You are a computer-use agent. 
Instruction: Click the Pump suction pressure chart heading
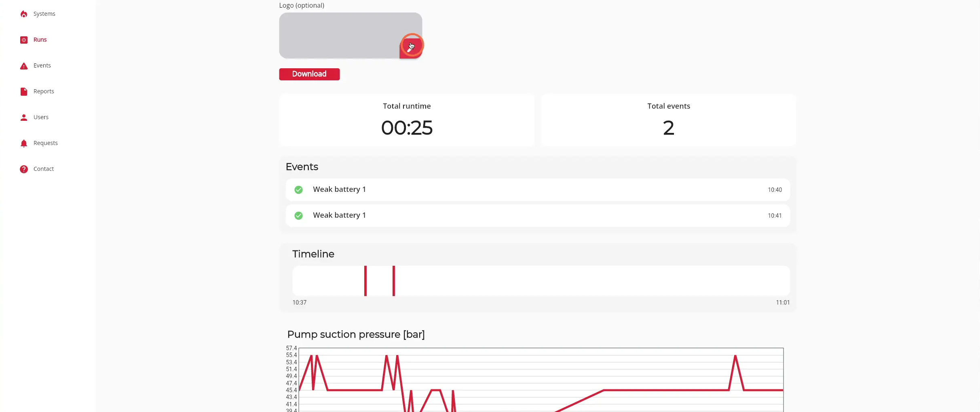point(356,334)
